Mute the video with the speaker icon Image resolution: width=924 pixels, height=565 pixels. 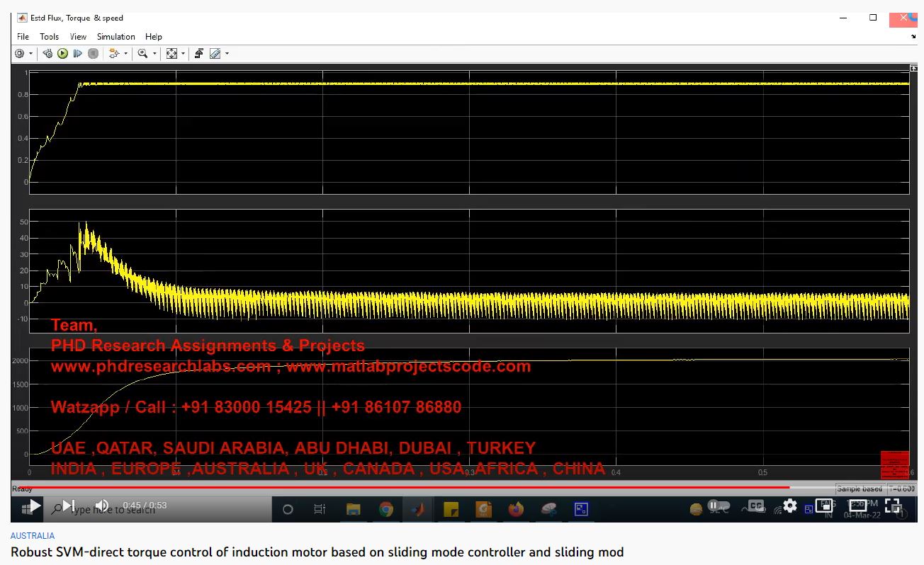[102, 506]
